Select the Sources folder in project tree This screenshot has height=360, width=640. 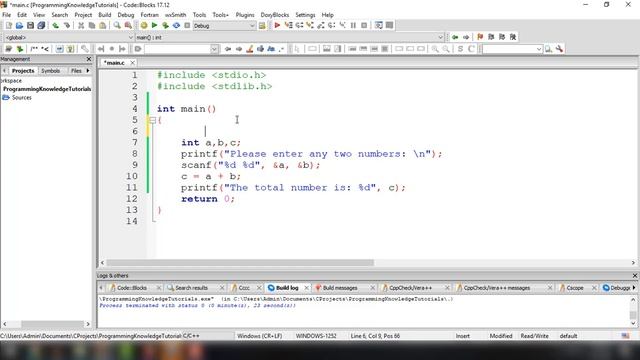(22, 98)
